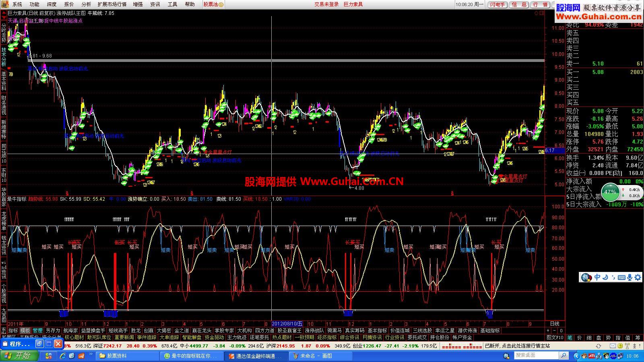Switch to the 模板 tab

coord(25,331)
